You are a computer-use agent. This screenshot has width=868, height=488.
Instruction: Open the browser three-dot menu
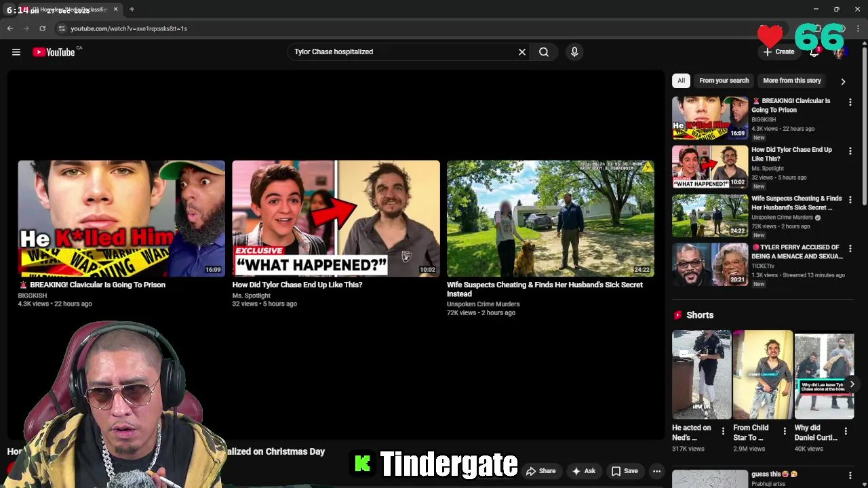(x=859, y=28)
